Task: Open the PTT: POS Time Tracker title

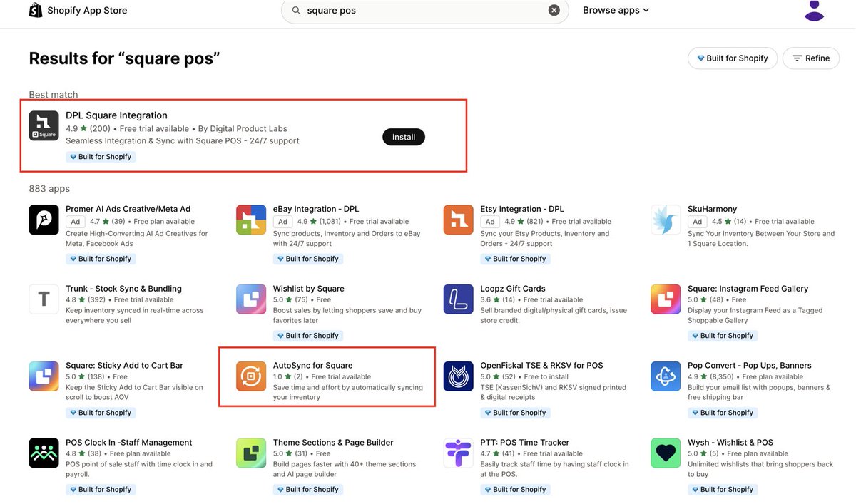Action: [525, 443]
